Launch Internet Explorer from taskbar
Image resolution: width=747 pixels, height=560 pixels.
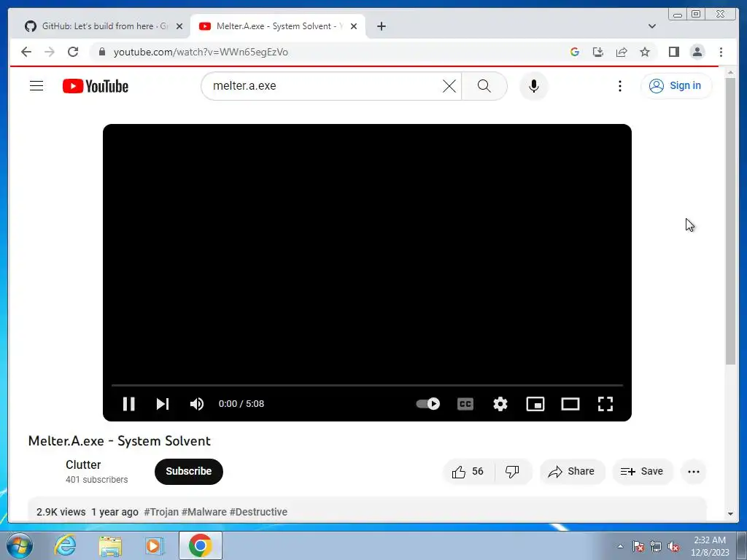65,545
